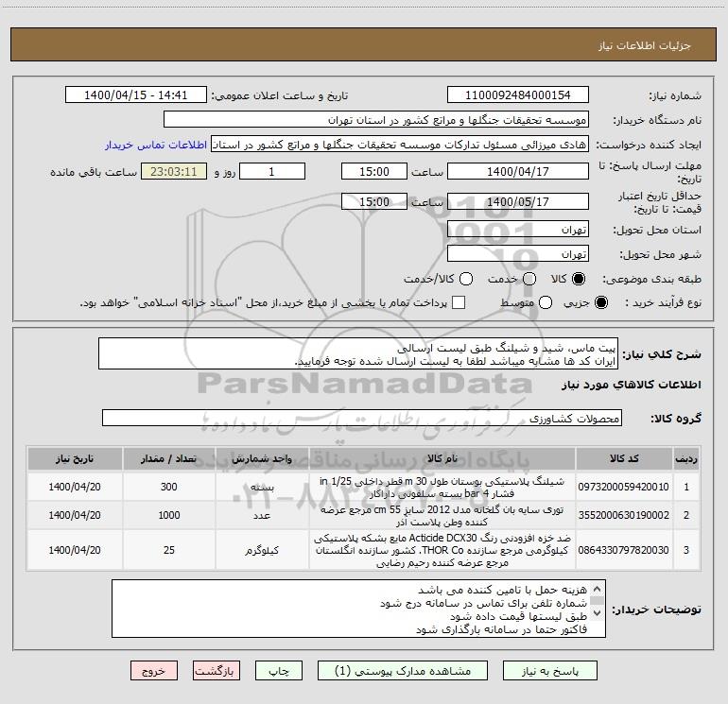Click the بازگشت back button
The height and width of the screenshot is (704, 728).
pos(217,671)
